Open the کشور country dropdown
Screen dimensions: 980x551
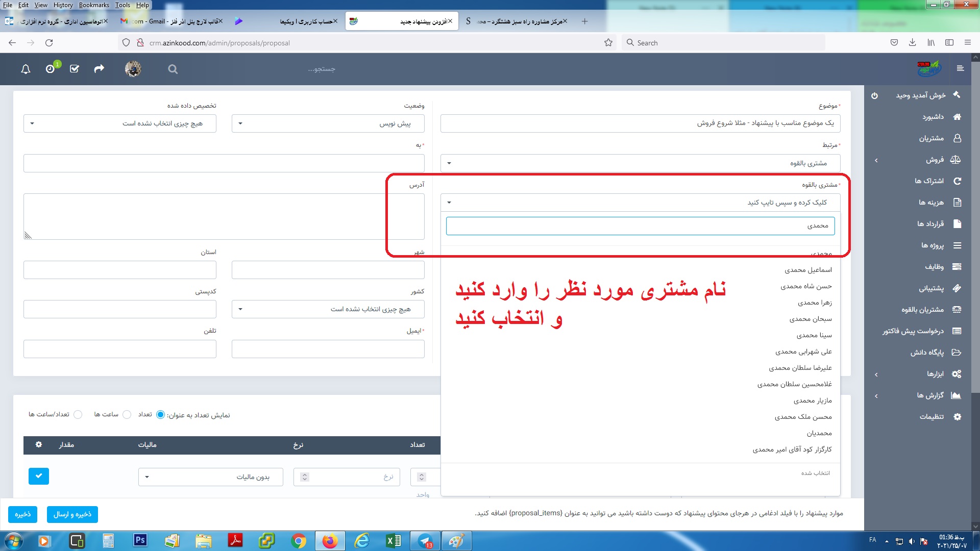click(328, 309)
